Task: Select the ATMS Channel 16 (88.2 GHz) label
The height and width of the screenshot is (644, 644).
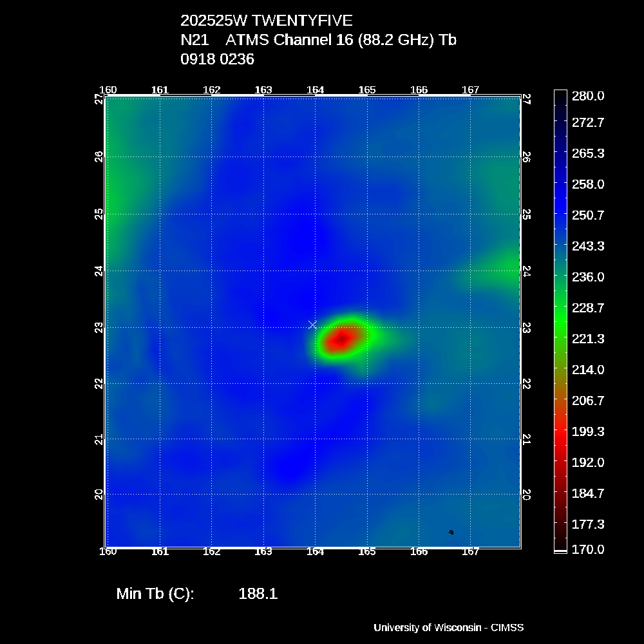Action: (341, 40)
